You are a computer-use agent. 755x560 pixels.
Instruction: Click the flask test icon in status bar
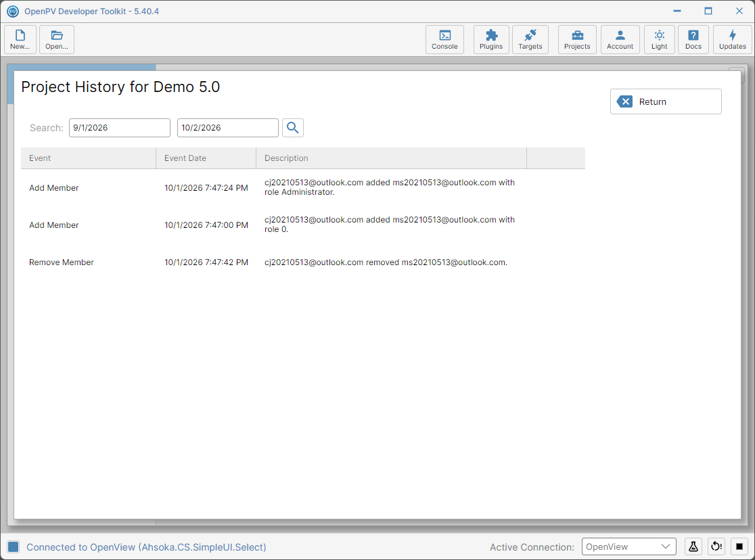[693, 546]
